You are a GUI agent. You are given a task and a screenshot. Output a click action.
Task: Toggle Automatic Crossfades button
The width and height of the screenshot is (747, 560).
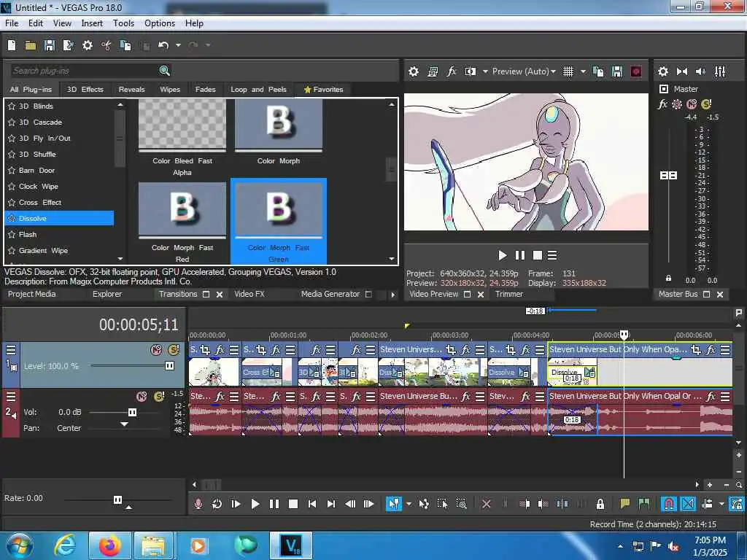688,503
